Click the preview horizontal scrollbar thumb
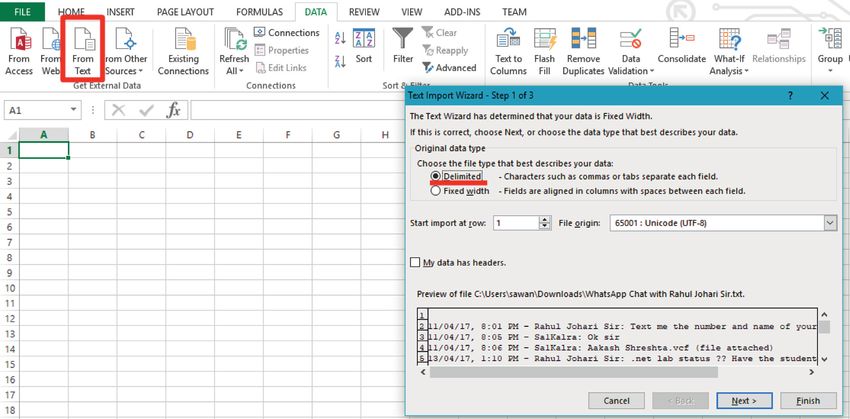This screenshot has height=419, width=850. coord(574,373)
